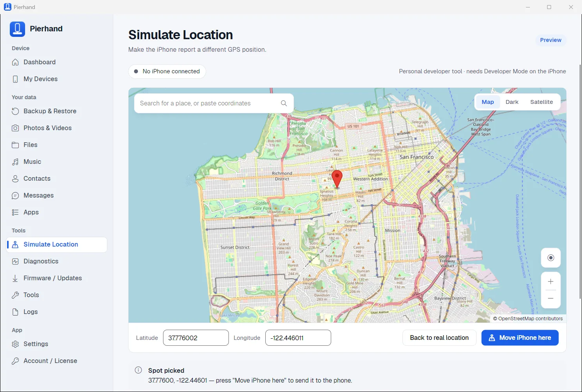Image resolution: width=582 pixels, height=392 pixels.
Task: Focus the place search field
Action: tap(214, 103)
